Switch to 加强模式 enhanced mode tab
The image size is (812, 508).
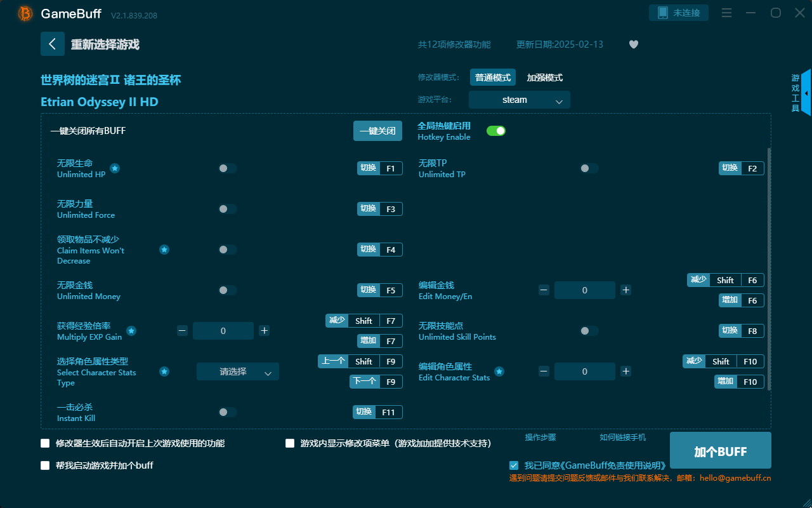coord(545,77)
